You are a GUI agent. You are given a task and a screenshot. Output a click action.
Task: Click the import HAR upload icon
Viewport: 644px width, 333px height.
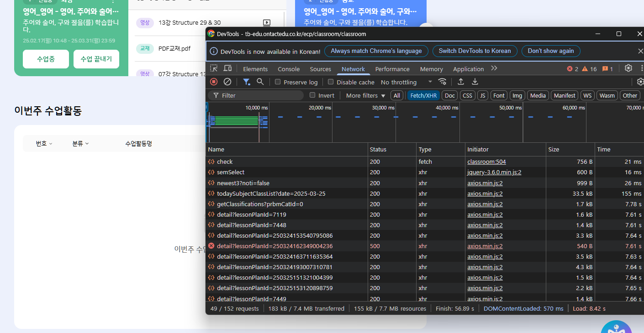[461, 82]
